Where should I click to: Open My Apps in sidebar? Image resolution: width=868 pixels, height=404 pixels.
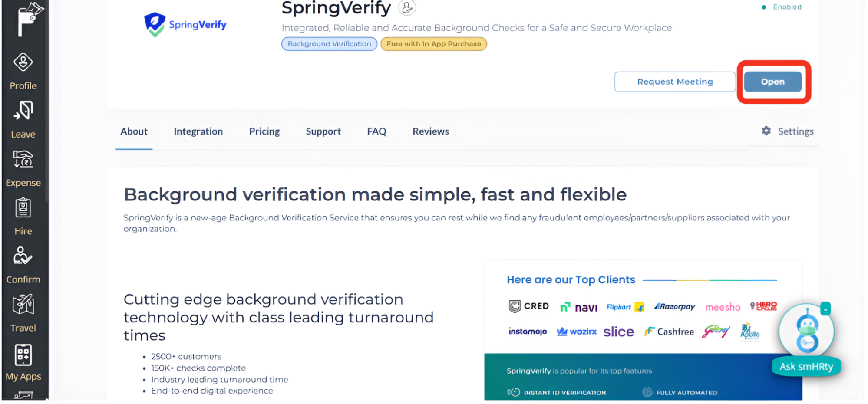23,363
